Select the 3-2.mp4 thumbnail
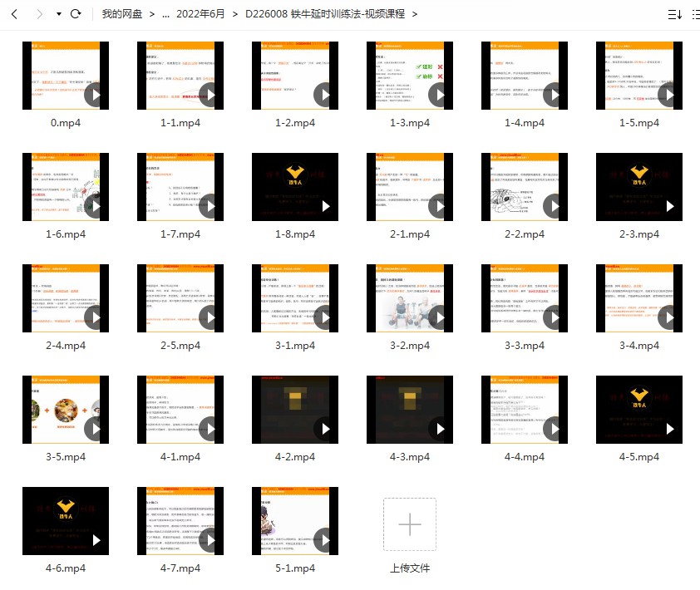Image resolution: width=700 pixels, height=590 pixels. [x=410, y=298]
